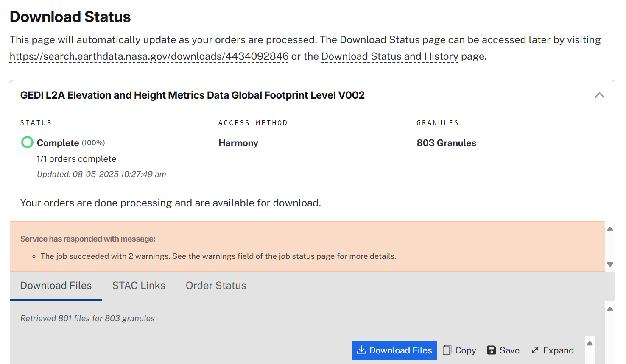Open the Download Status and History link
The image size is (626, 364).
(389, 56)
